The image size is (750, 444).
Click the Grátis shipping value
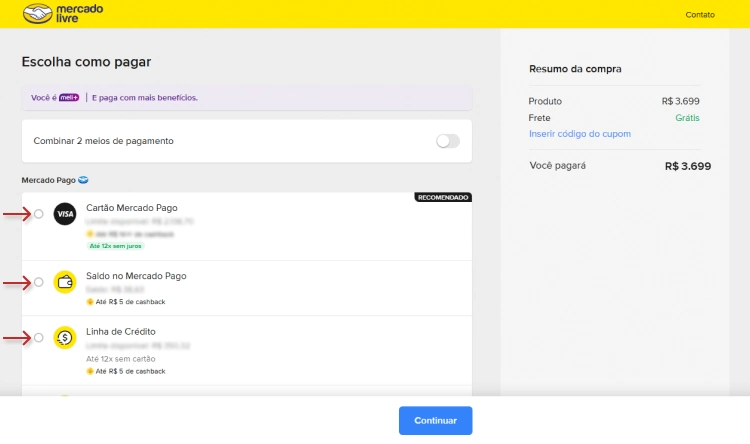click(x=687, y=118)
